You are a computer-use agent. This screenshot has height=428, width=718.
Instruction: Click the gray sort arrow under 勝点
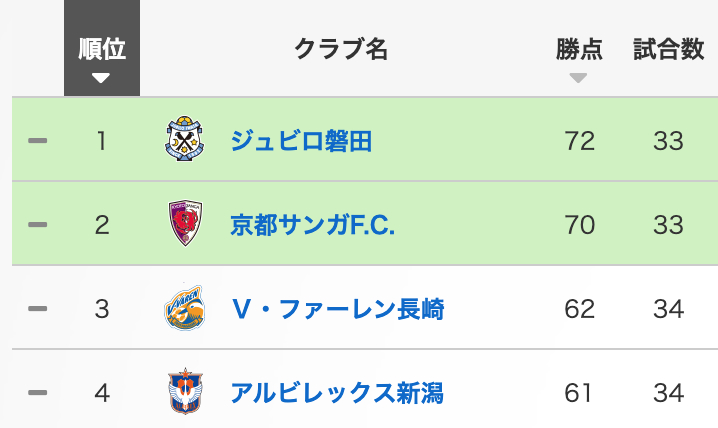coord(579,78)
